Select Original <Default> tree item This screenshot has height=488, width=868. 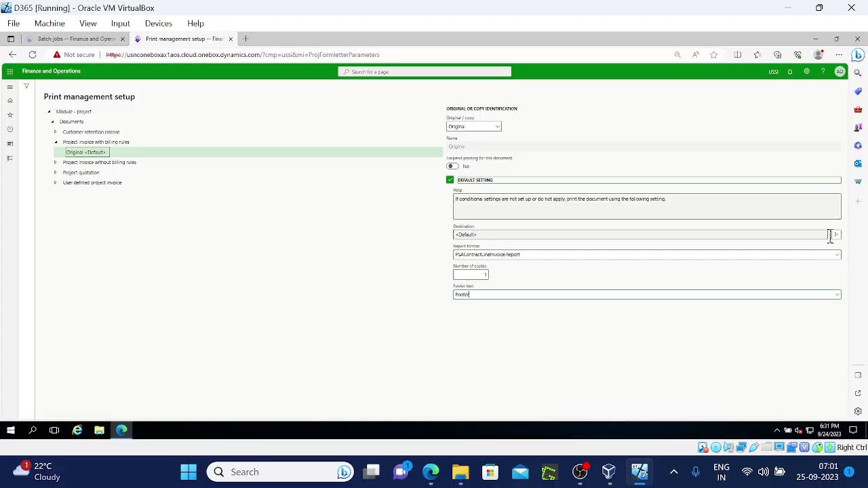(x=86, y=152)
